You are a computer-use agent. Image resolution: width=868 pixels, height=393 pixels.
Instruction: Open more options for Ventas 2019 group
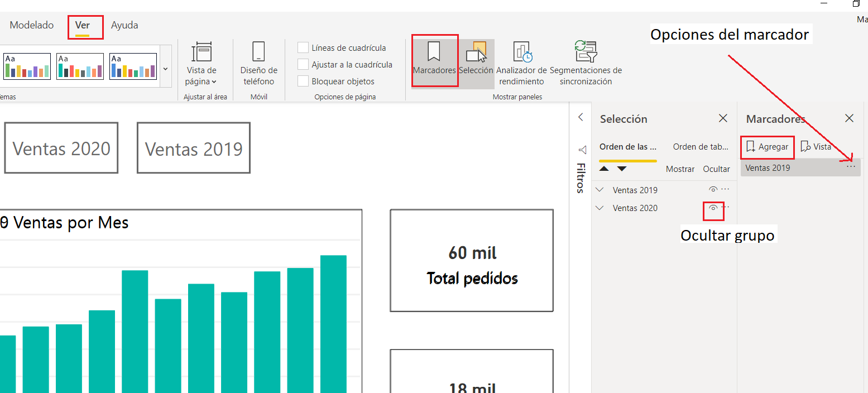[725, 189]
